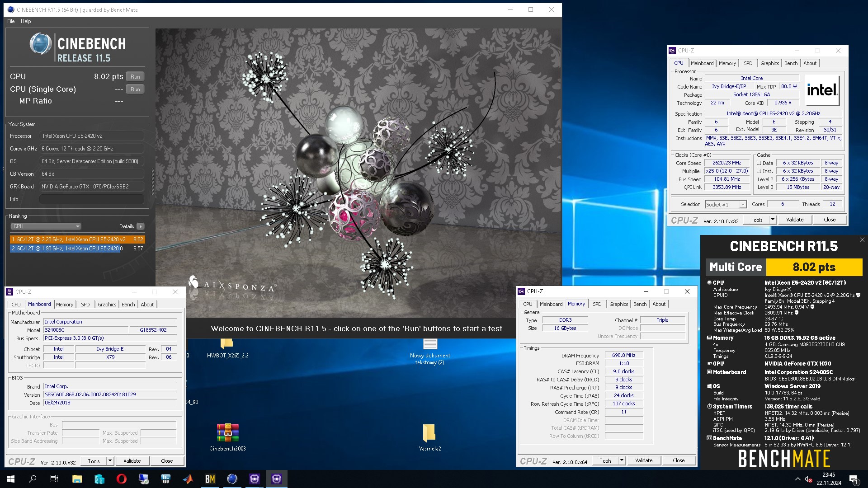Open the Windows Start menu
Screen dimensions: 868x488
click(11, 479)
